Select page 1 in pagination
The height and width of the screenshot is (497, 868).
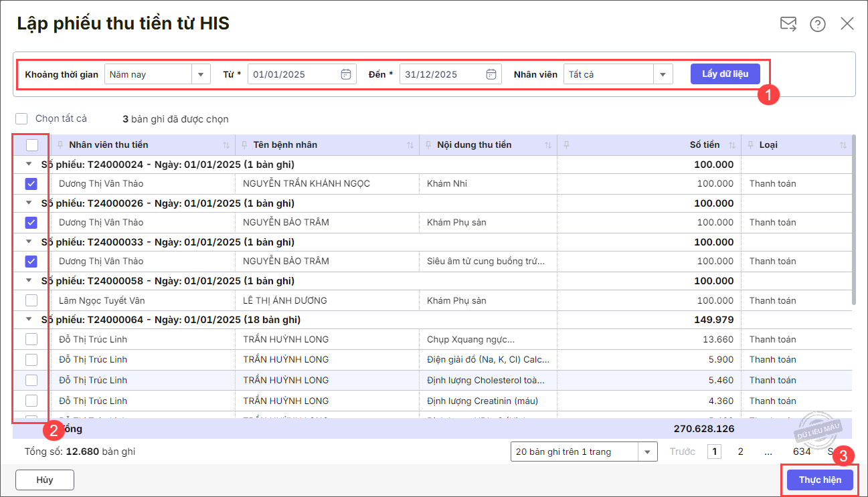715,452
